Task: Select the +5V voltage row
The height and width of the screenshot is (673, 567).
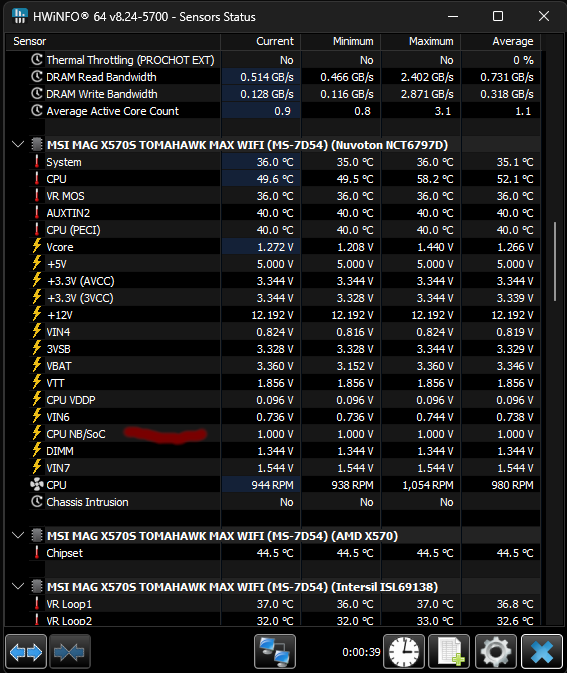Action: tap(285, 264)
